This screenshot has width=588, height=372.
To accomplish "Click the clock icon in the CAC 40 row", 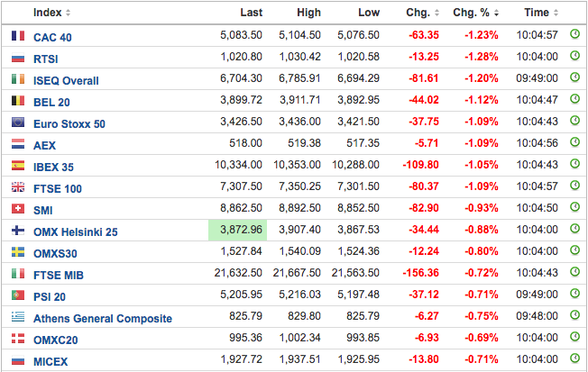I will pos(574,35).
